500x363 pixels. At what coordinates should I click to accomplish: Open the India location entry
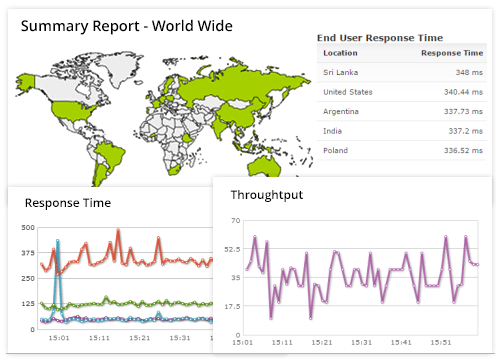[x=332, y=131]
